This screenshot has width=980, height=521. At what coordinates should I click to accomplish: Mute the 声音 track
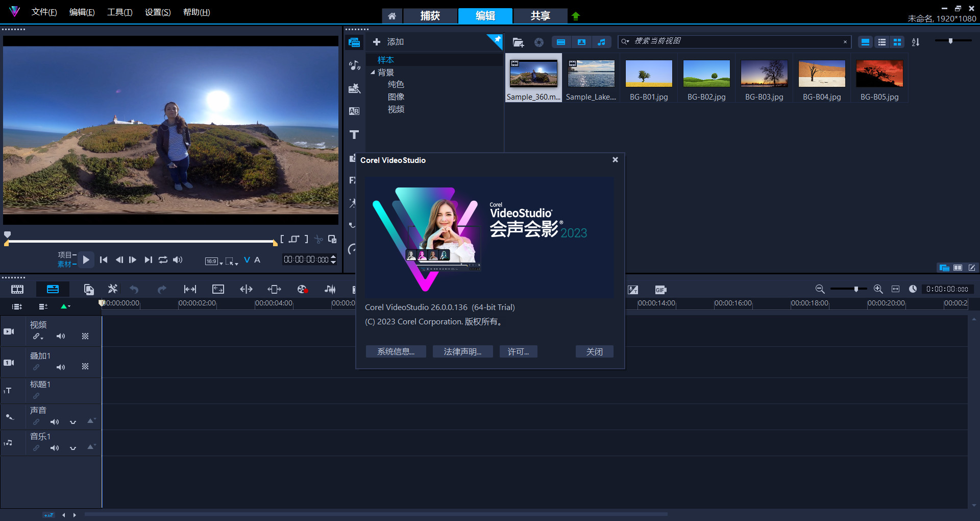[55, 422]
